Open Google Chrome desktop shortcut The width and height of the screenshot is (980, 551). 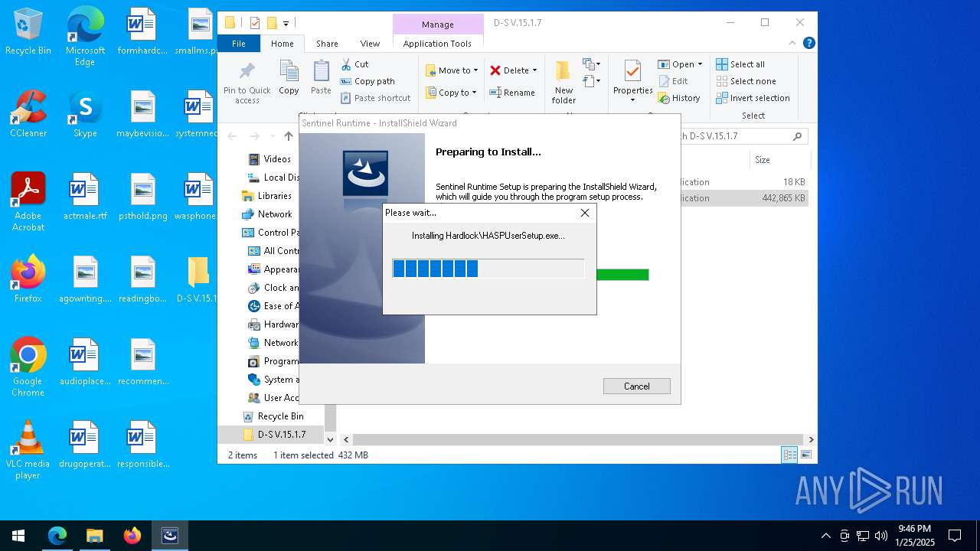(x=28, y=367)
